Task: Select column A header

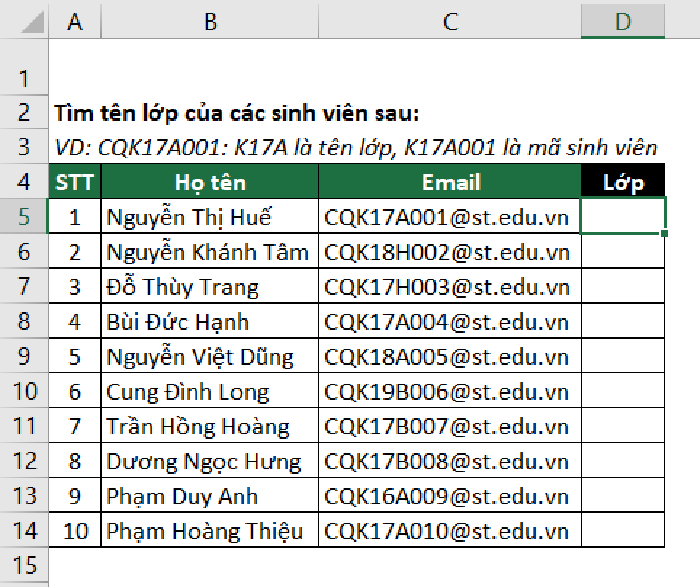Action: [x=75, y=21]
